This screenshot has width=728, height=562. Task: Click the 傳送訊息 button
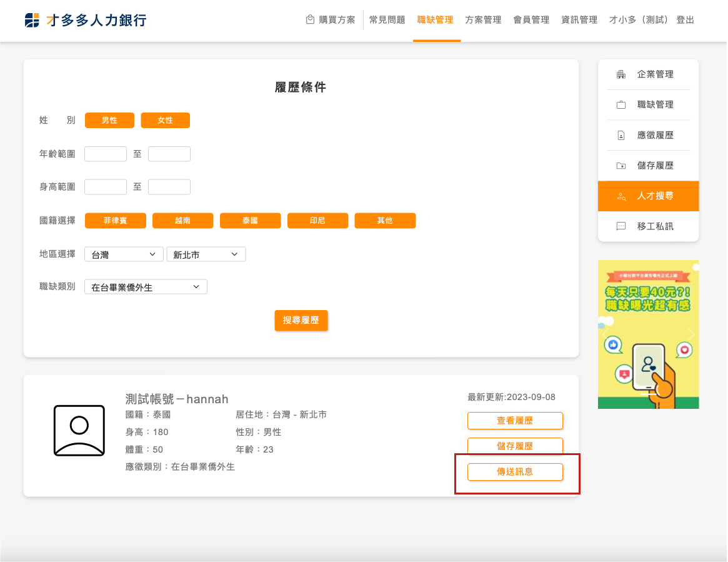515,472
